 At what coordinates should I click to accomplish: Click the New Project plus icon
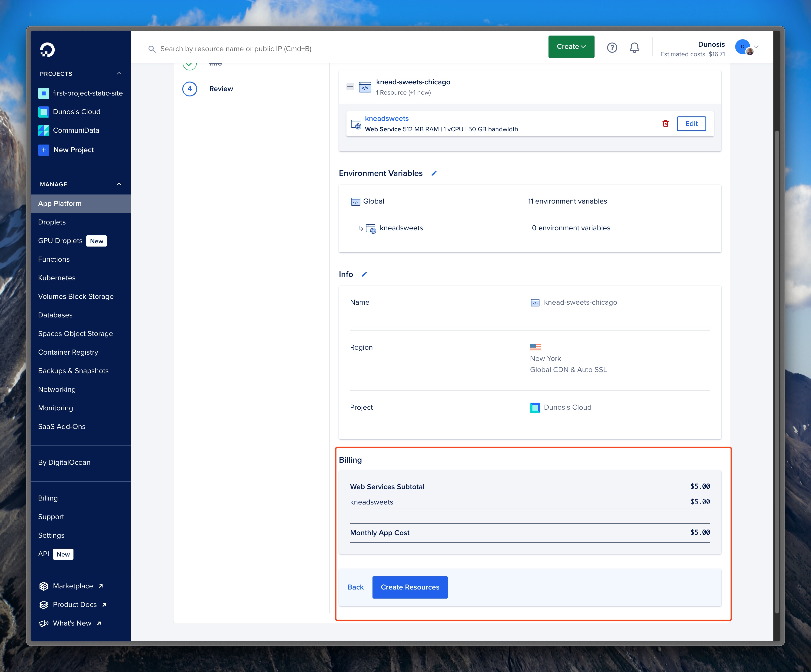44,150
